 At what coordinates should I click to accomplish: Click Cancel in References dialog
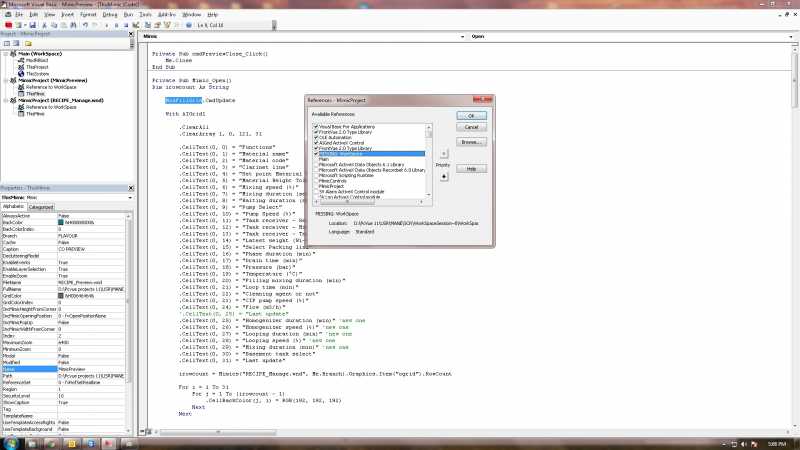471,127
